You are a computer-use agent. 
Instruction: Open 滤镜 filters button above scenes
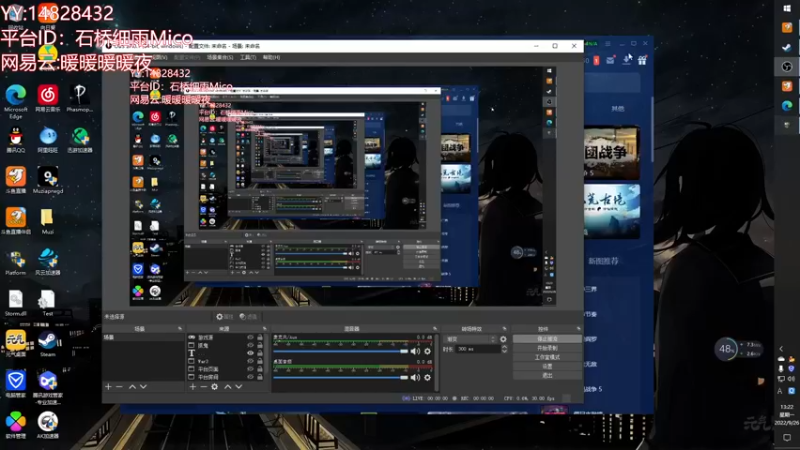248,317
